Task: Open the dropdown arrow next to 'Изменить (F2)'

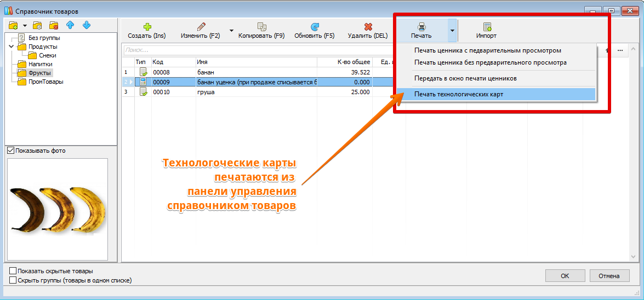Action: tap(231, 31)
